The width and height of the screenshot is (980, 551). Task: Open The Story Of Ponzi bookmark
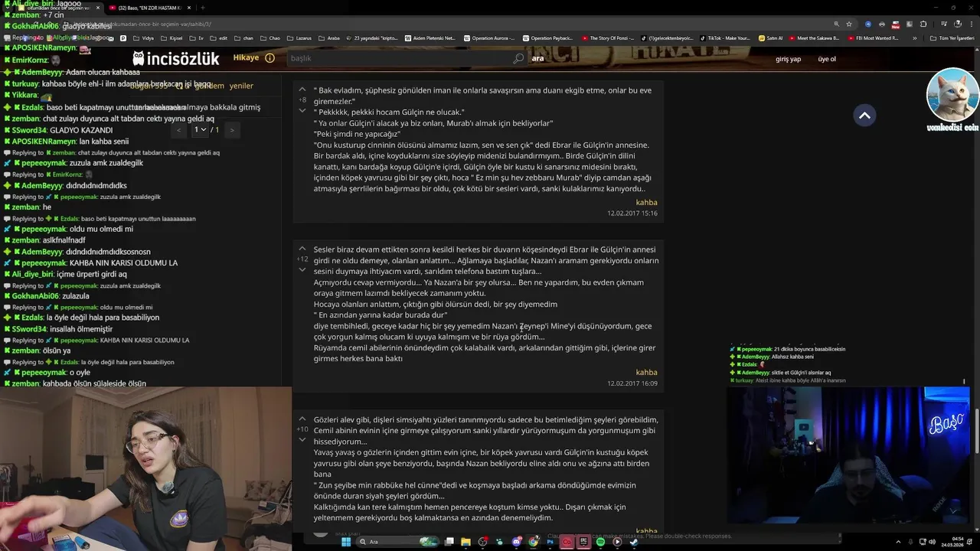tap(609, 37)
